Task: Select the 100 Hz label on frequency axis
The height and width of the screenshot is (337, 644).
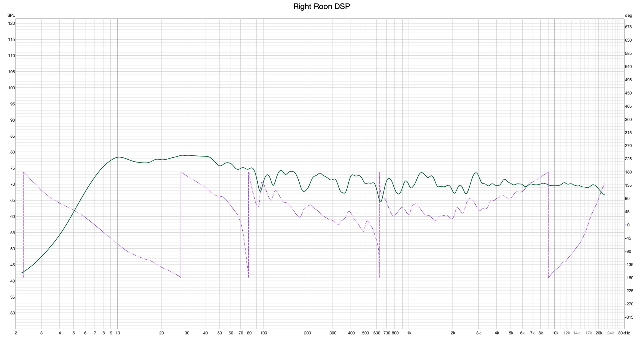Action: tap(263, 333)
